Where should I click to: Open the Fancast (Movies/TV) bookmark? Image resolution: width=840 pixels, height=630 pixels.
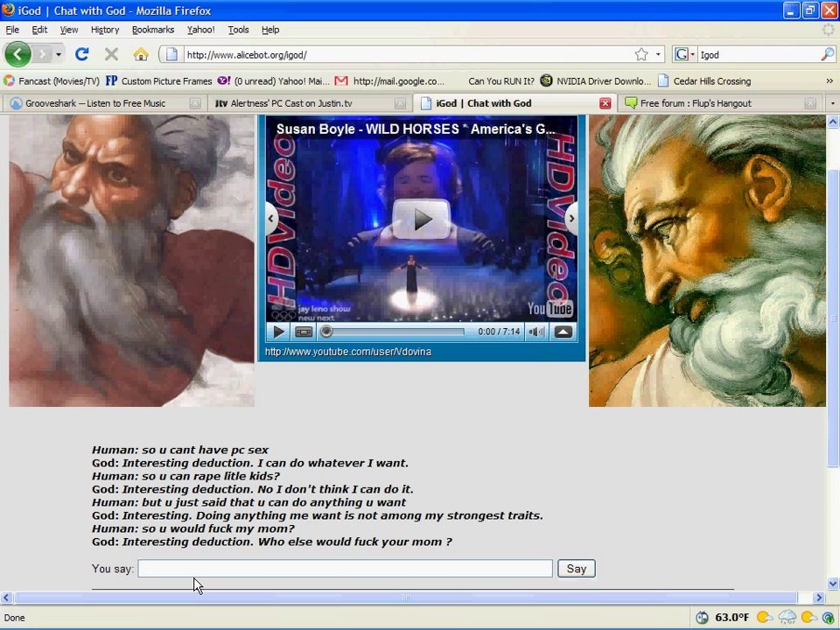[x=52, y=80]
